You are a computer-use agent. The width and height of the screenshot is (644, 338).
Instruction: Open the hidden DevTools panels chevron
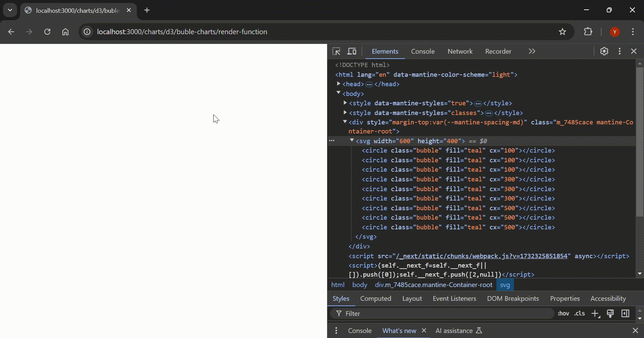click(531, 51)
